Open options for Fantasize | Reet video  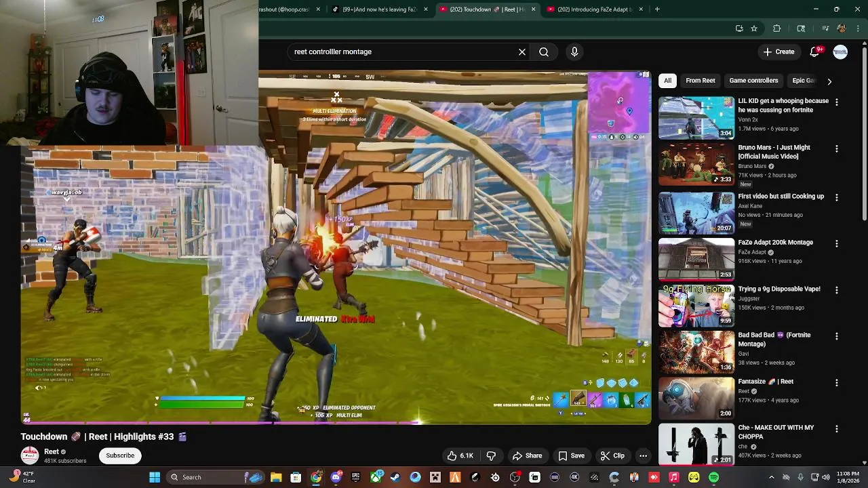(x=837, y=383)
